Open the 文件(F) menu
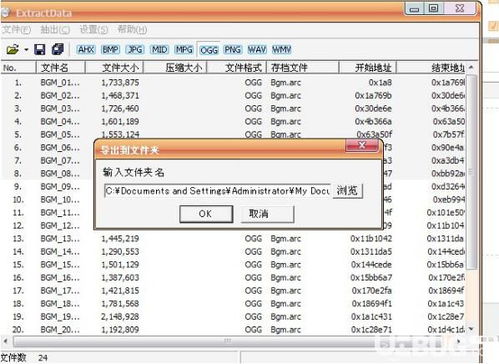 point(16,30)
